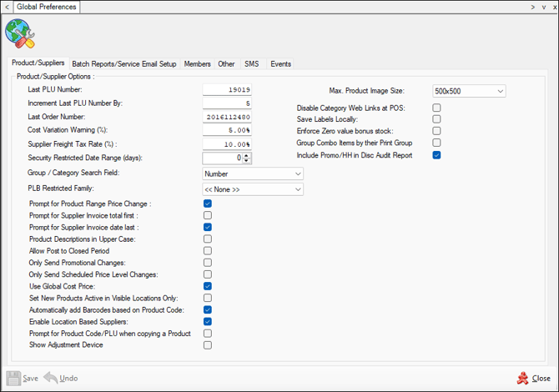This screenshot has width=559, height=392.
Task: Open the Events tab
Action: point(281,64)
